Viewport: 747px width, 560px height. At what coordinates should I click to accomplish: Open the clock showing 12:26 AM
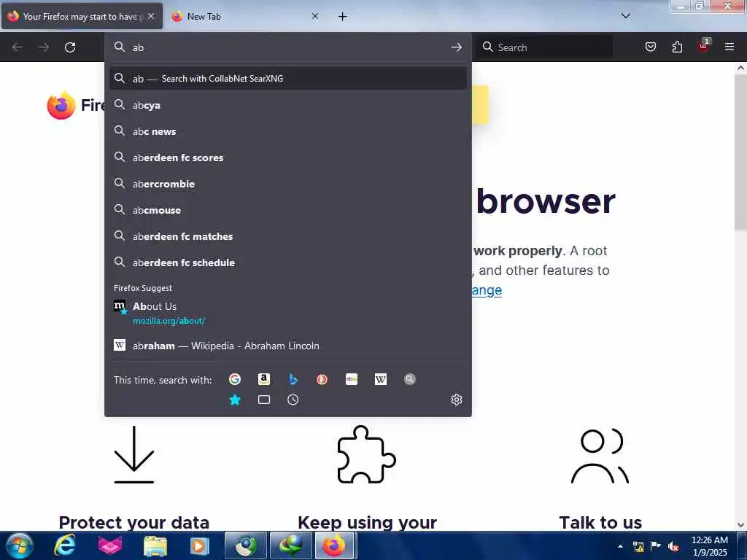(x=709, y=545)
